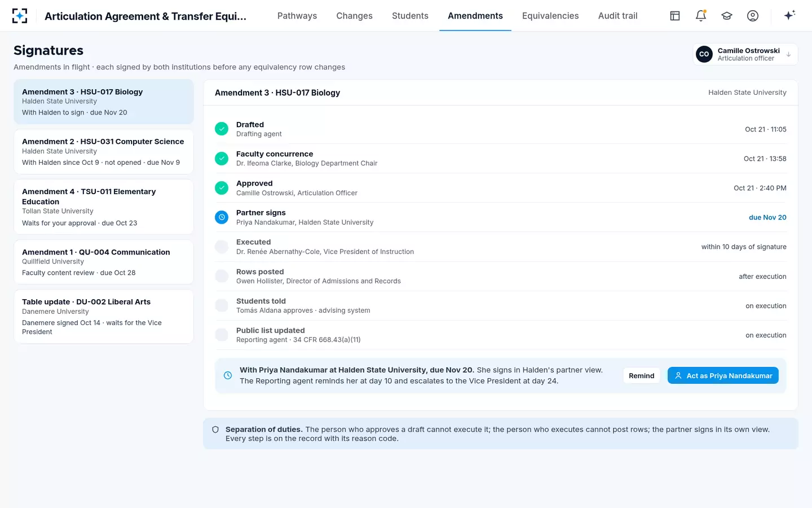Click the Faculty concurrence green checkmark

coord(222,158)
